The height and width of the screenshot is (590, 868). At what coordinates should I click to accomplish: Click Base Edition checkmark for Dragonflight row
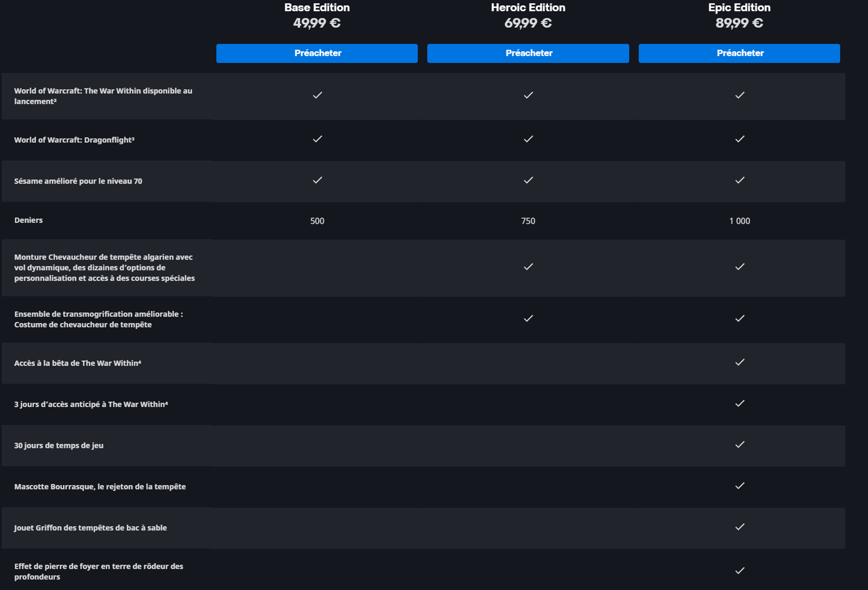317,139
